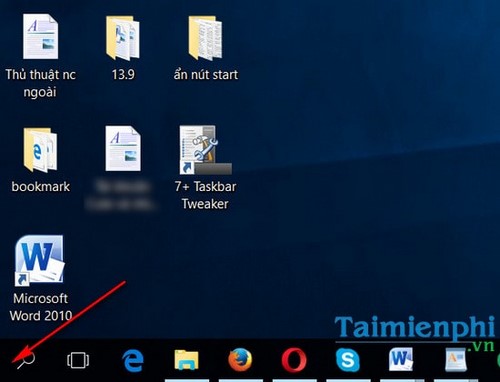The width and height of the screenshot is (500, 382).
Task: Open File Explorer from the taskbar
Action: coord(187,360)
